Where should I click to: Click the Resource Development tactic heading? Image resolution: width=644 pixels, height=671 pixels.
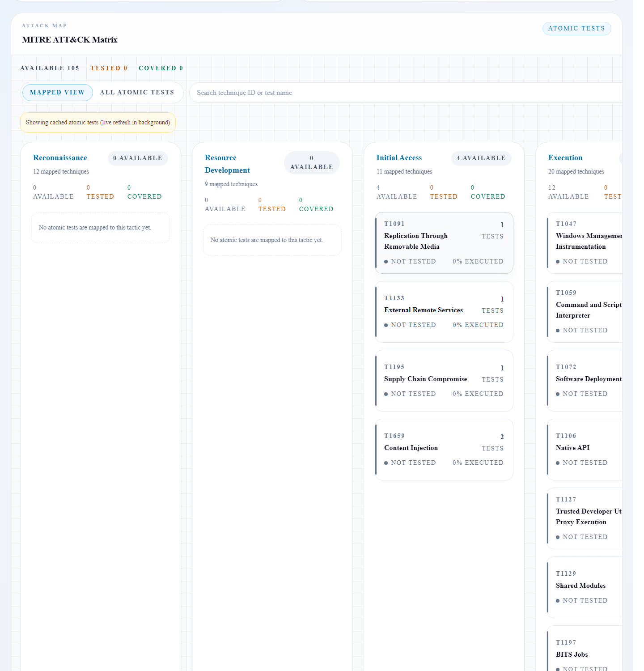coord(227,164)
